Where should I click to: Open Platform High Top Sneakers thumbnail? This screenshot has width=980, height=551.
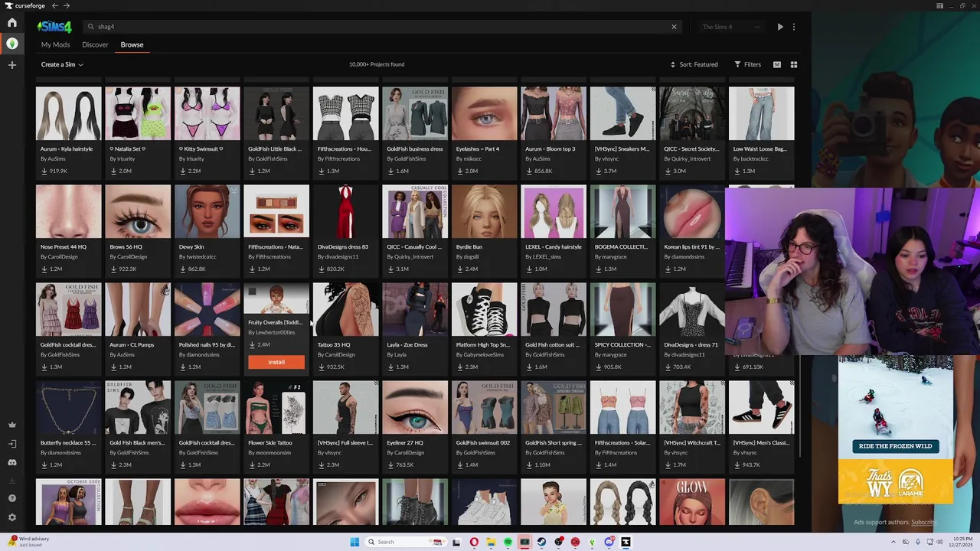coord(484,309)
